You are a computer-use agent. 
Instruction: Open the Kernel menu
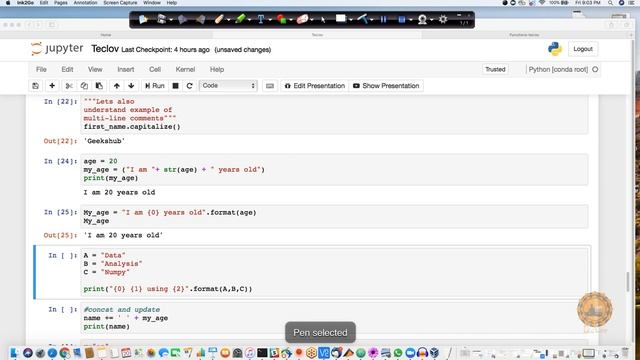pos(185,69)
